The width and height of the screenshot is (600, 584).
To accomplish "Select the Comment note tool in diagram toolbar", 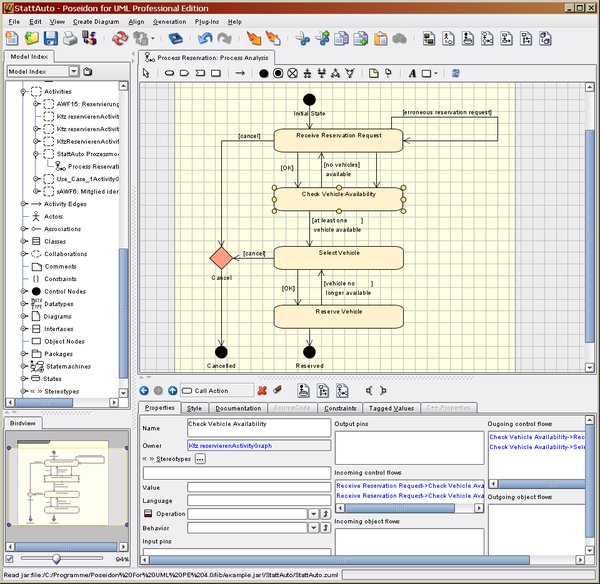I will (373, 73).
